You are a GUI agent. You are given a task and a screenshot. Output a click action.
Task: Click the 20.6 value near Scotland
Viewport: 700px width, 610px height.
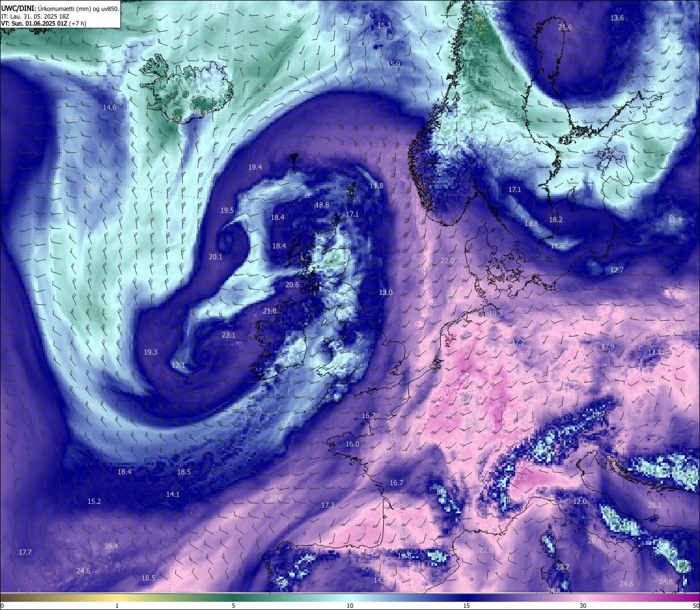pos(292,285)
